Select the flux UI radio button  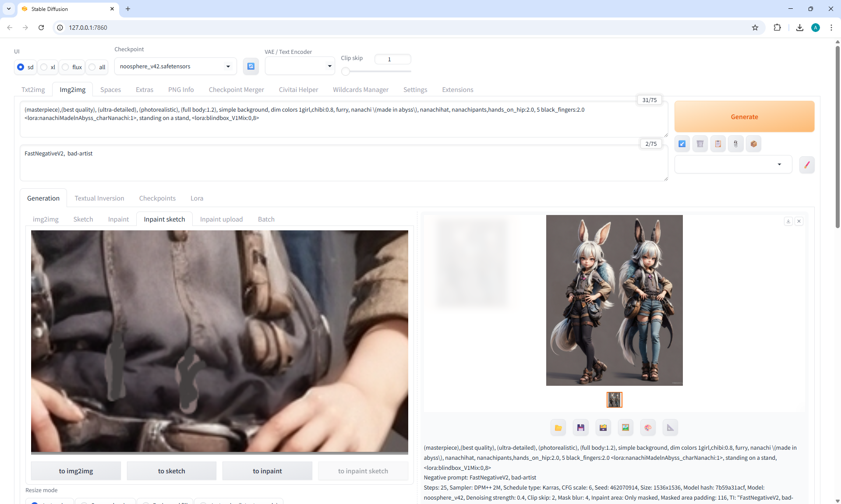66,67
